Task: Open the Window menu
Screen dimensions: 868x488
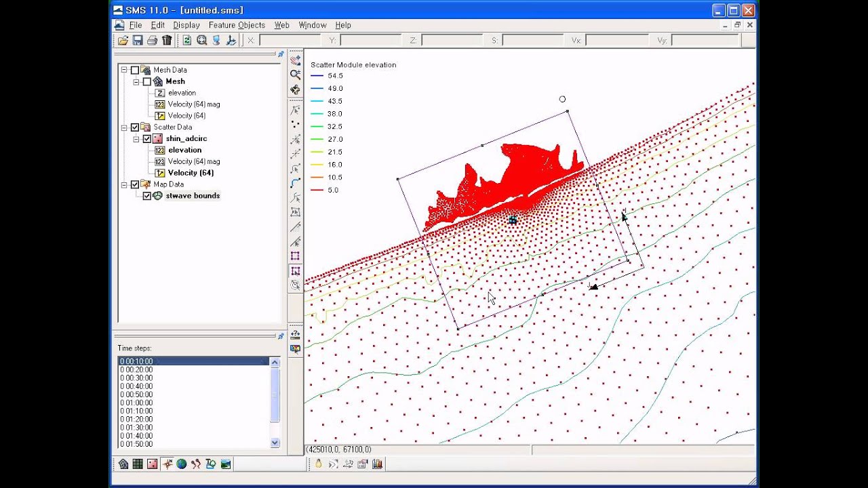Action: point(313,25)
